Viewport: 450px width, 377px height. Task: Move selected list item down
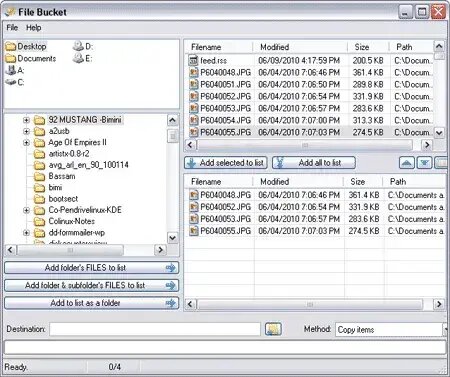[424, 163]
